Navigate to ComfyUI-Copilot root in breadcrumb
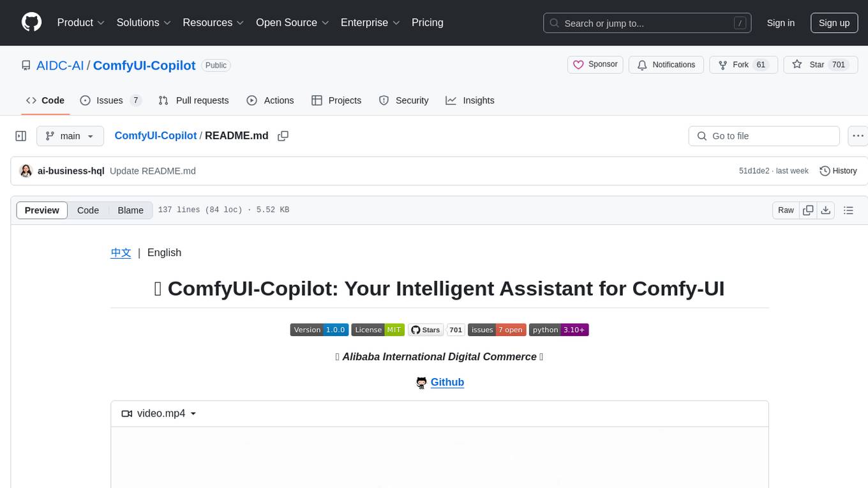 pos(155,135)
